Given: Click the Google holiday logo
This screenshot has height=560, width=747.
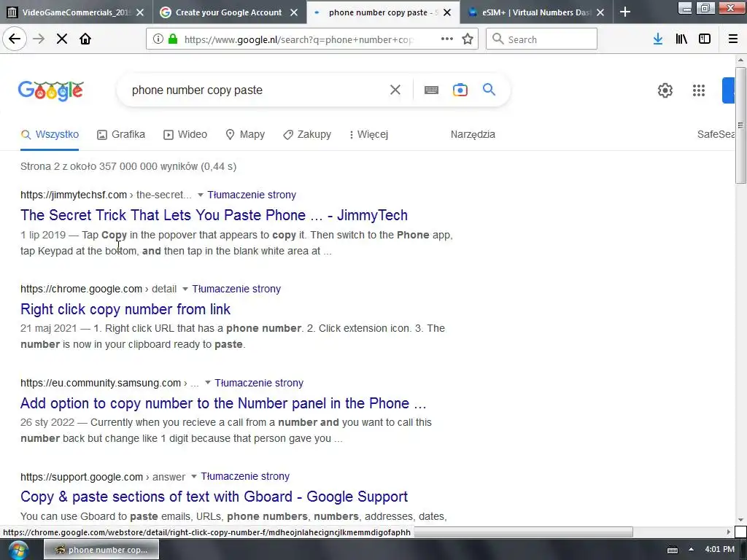Looking at the screenshot, I should point(51,90).
